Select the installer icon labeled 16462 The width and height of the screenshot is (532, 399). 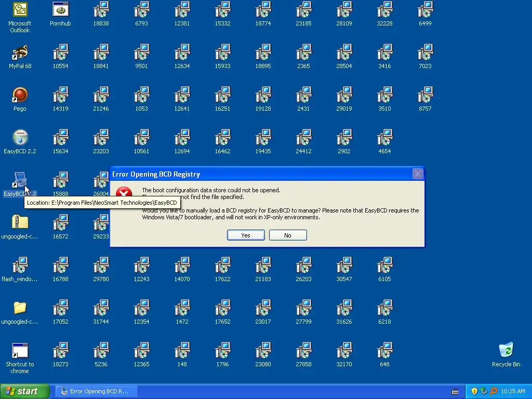tap(222, 137)
